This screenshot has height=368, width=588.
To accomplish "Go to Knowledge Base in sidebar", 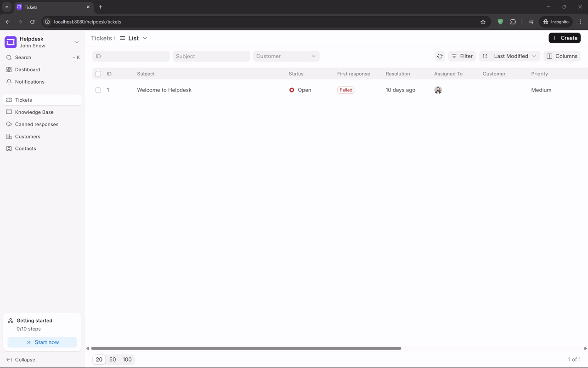I will click(x=34, y=112).
